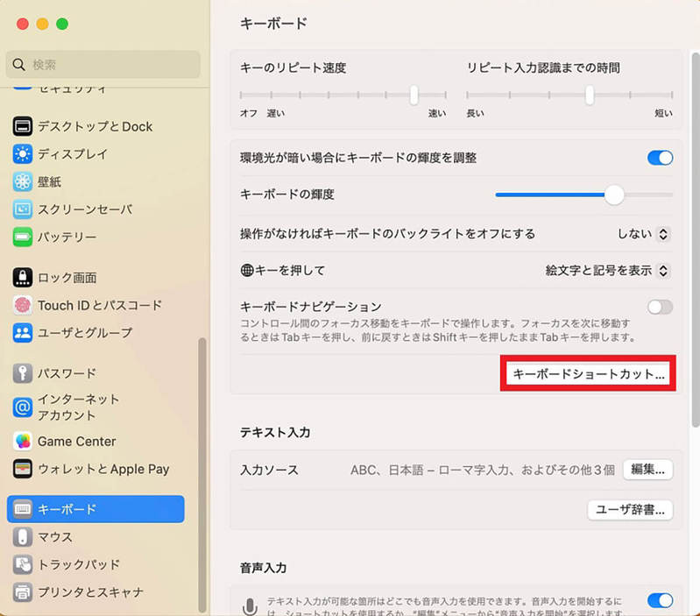Click the キーボード page title
The image size is (700, 616).
click(x=273, y=23)
